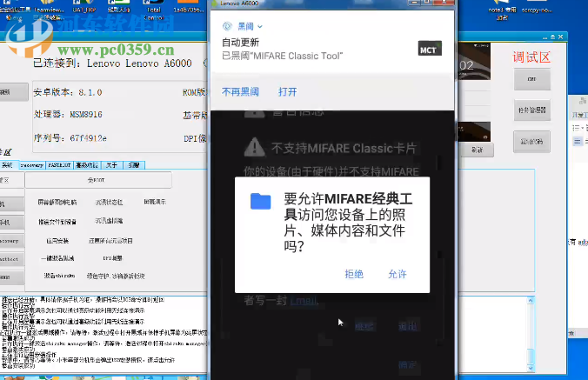Click the MCT app icon in notification

point(430,49)
